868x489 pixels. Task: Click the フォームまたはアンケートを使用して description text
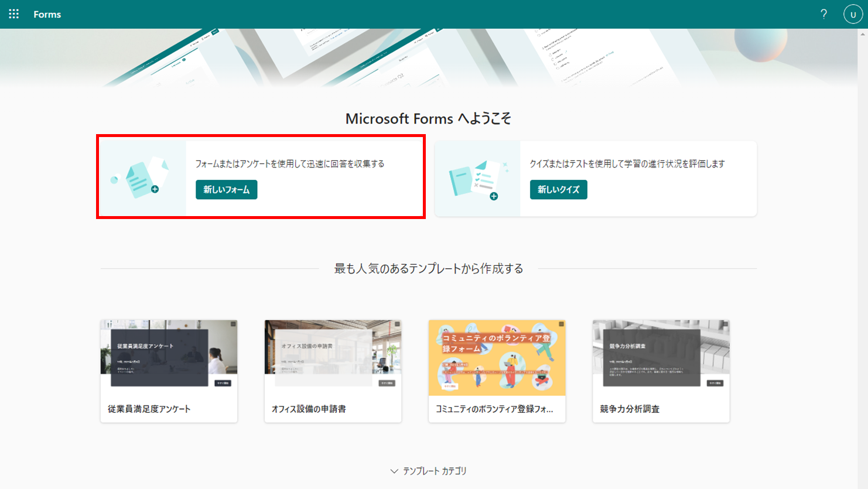click(290, 164)
